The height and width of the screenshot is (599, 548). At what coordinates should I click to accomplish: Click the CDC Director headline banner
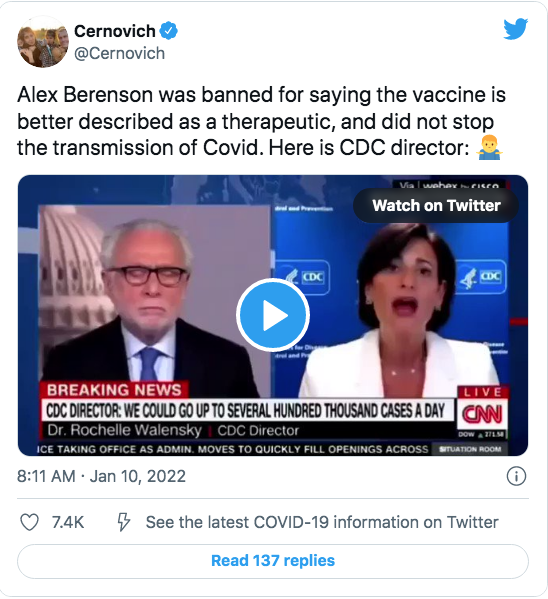[246, 411]
